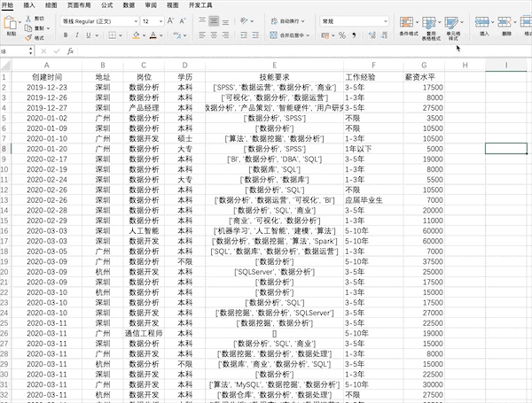Click the confirm entry checkmark icon
The width and height of the screenshot is (532, 403).
pyautogui.click(x=57, y=51)
